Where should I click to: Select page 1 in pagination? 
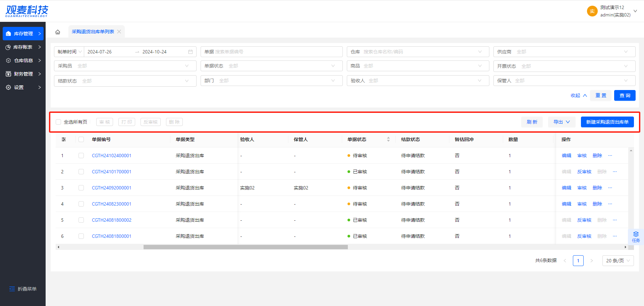(578, 261)
